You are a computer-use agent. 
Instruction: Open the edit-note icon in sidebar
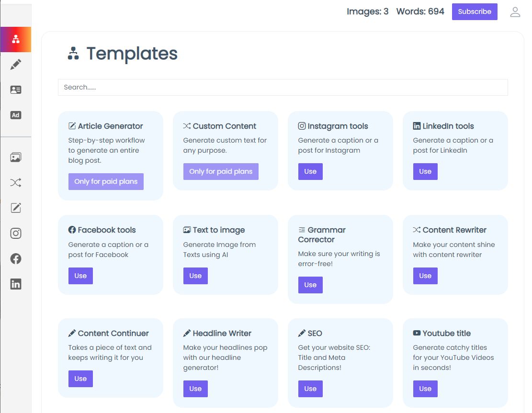[x=16, y=208]
